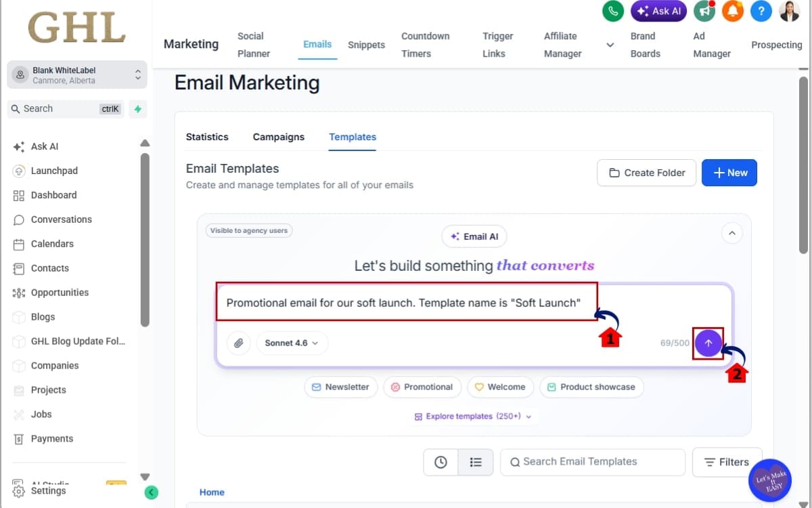Open the Blank WhiteLabel account switcher
812x508 pixels.
click(x=76, y=75)
